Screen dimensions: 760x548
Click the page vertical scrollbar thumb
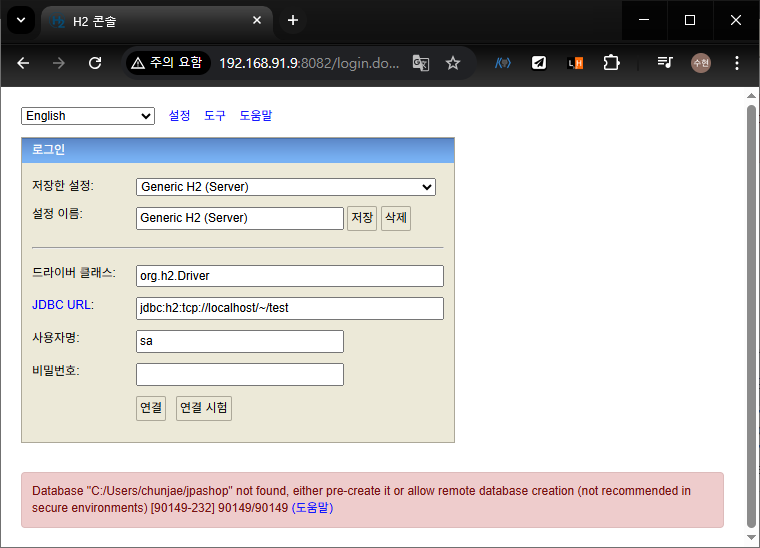[x=751, y=316]
